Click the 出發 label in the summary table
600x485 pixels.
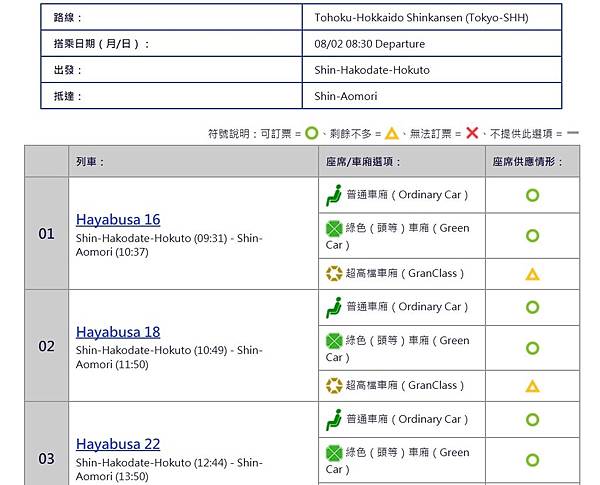tap(68, 70)
